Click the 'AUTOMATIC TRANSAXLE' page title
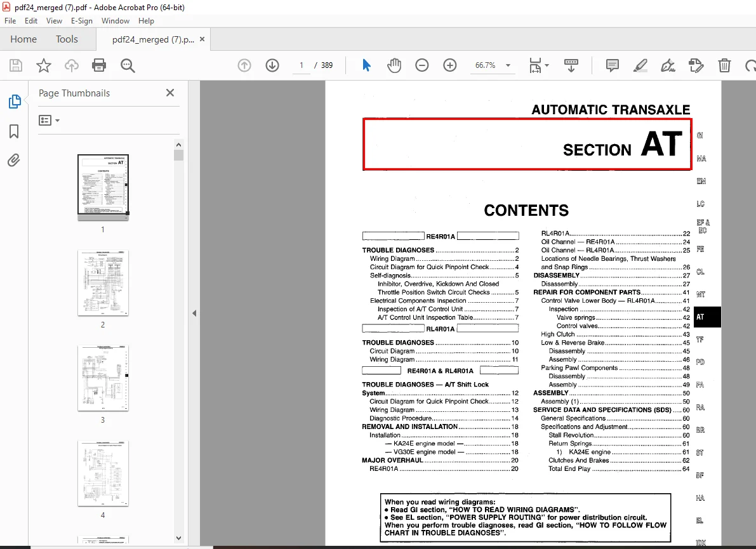The width and height of the screenshot is (756, 549). 611,109
